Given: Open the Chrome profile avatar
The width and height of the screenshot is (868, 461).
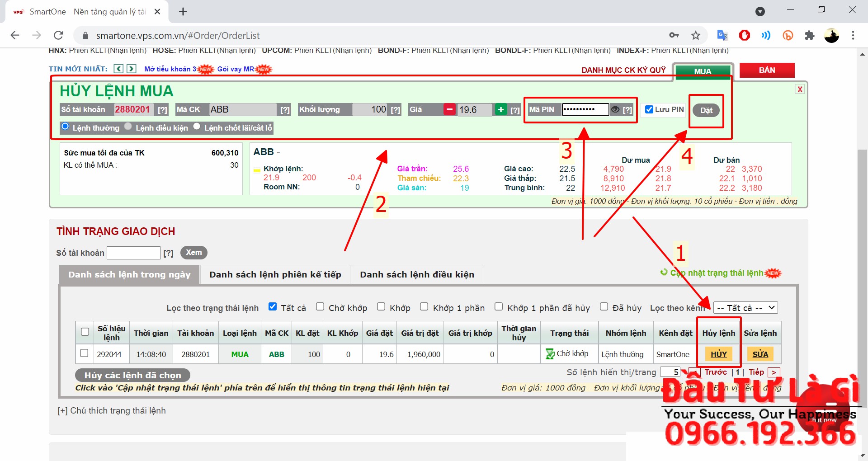Looking at the screenshot, I should tap(831, 35).
